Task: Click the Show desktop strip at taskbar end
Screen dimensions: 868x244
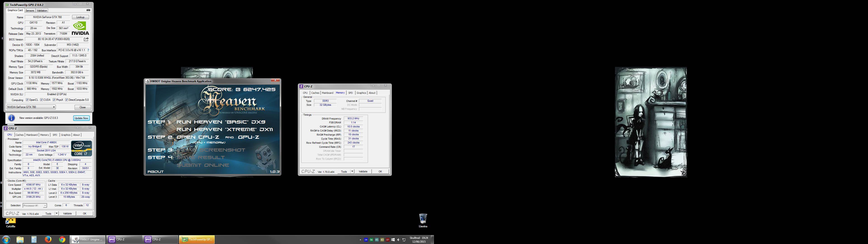Action: 432,240
